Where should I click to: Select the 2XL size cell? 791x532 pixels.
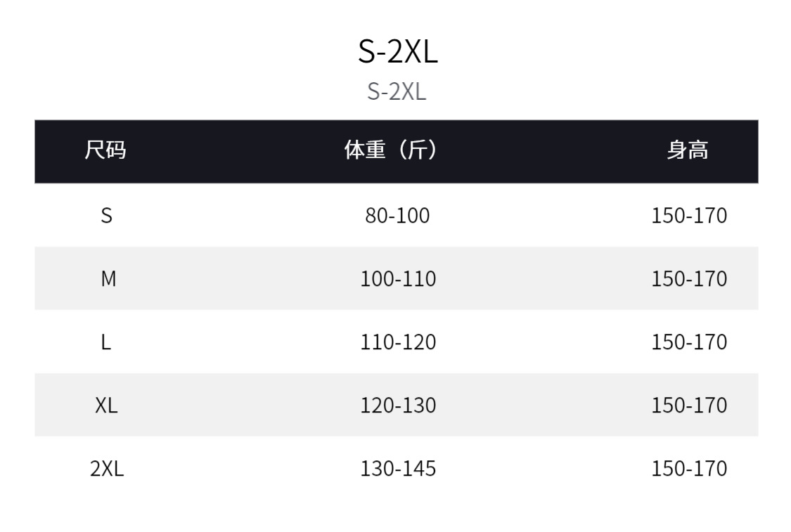pyautogui.click(x=106, y=469)
